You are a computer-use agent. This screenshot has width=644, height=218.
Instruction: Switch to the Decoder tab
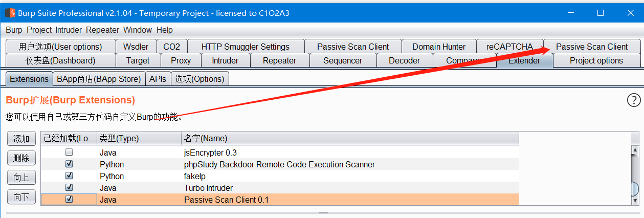click(x=404, y=60)
